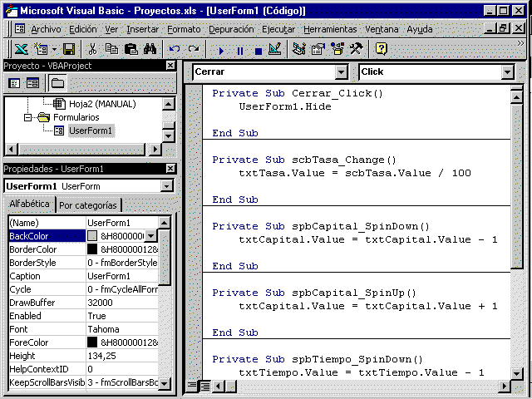Click the Help question mark icon
Image resolution: width=532 pixels, height=399 pixels.
point(382,49)
